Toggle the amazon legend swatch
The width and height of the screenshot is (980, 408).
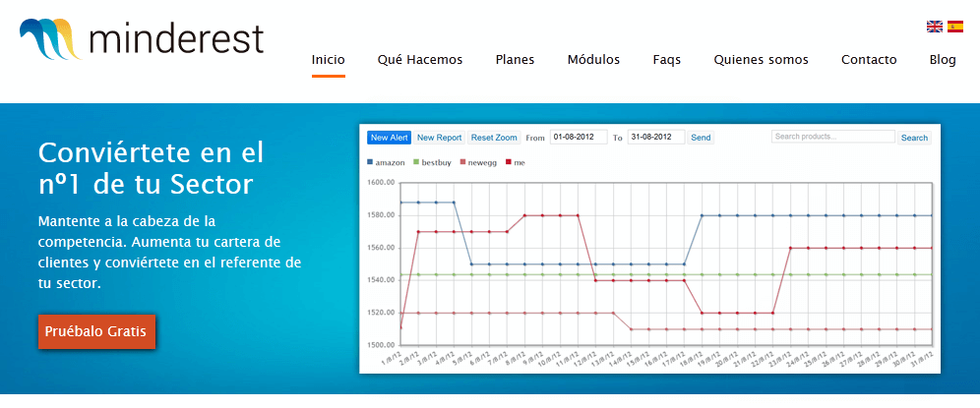370,162
